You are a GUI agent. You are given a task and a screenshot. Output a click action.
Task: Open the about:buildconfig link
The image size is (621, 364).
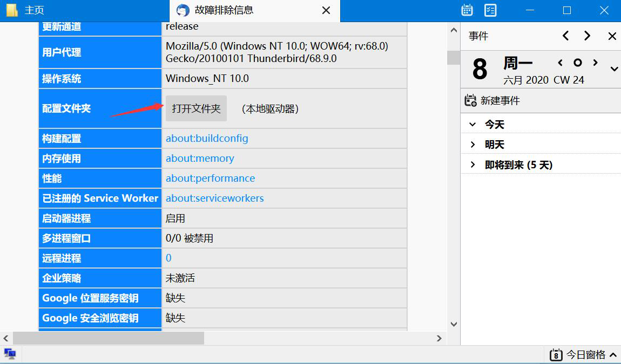pyautogui.click(x=207, y=138)
